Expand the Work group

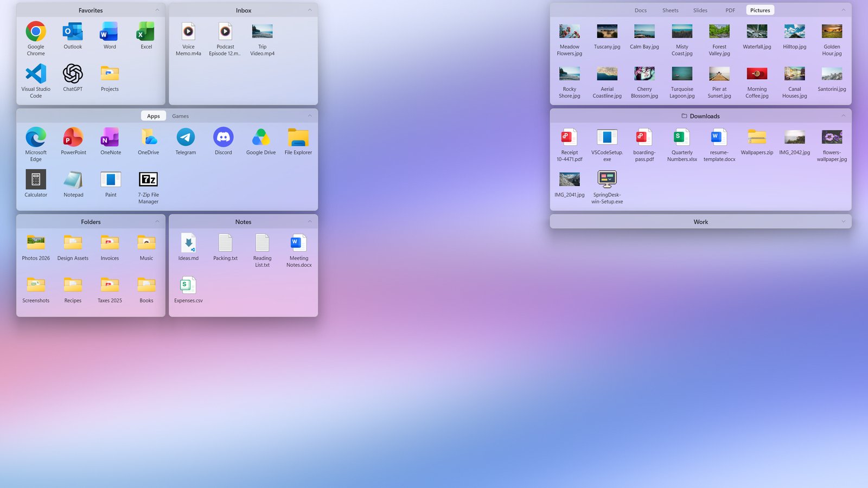click(843, 221)
